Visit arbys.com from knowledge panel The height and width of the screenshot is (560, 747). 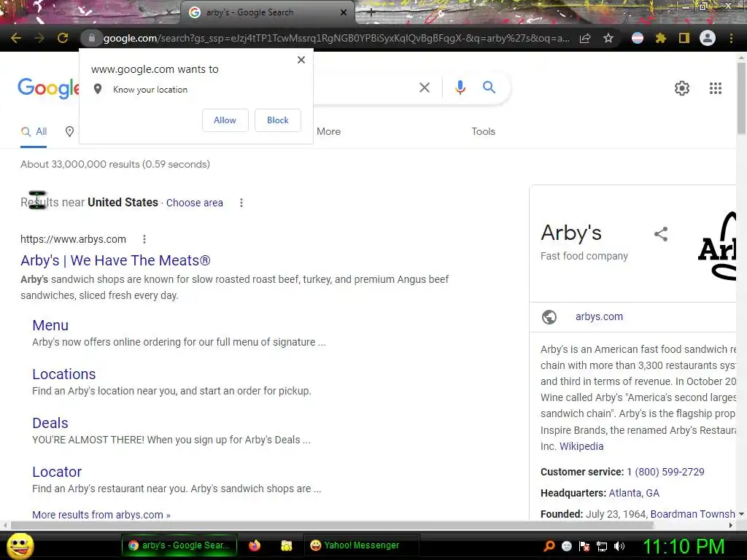click(x=599, y=316)
